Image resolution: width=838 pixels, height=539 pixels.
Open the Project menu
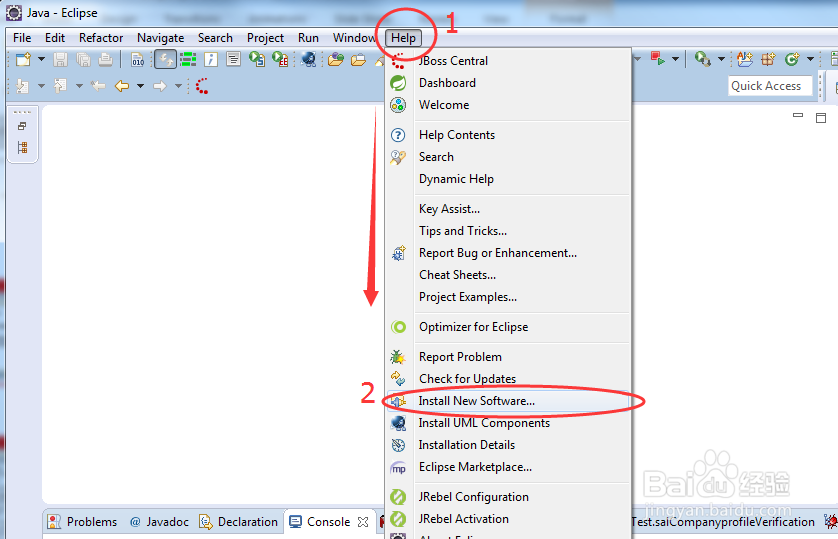click(265, 38)
